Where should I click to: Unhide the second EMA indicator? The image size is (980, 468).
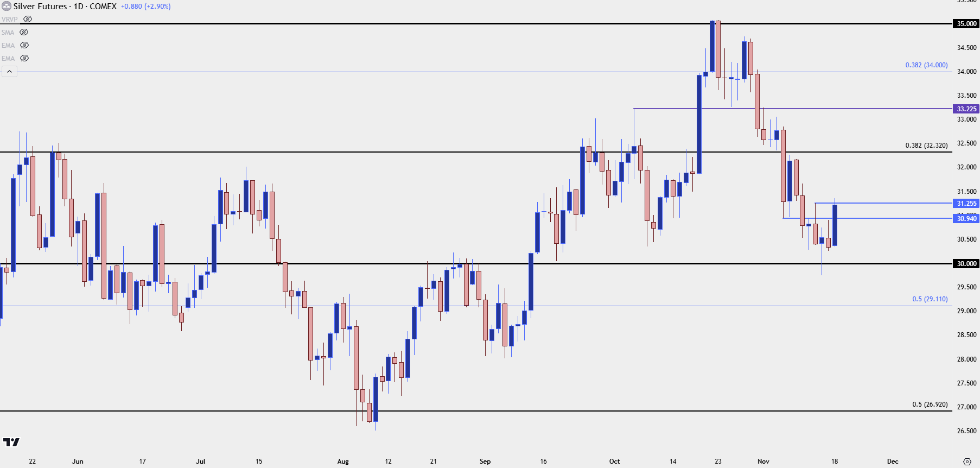click(x=24, y=58)
